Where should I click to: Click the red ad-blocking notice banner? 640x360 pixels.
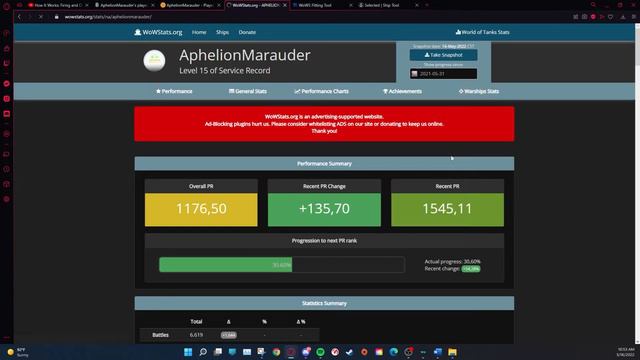(324, 124)
